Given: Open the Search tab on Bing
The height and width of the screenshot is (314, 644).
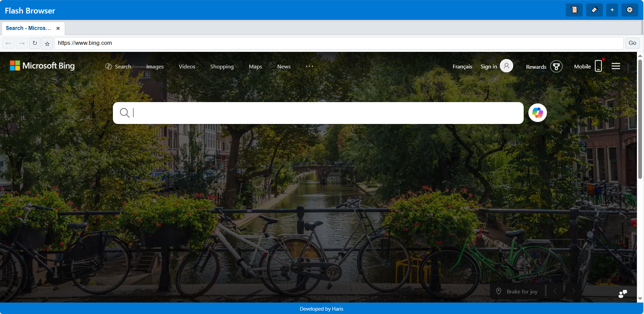Looking at the screenshot, I should click(x=118, y=67).
